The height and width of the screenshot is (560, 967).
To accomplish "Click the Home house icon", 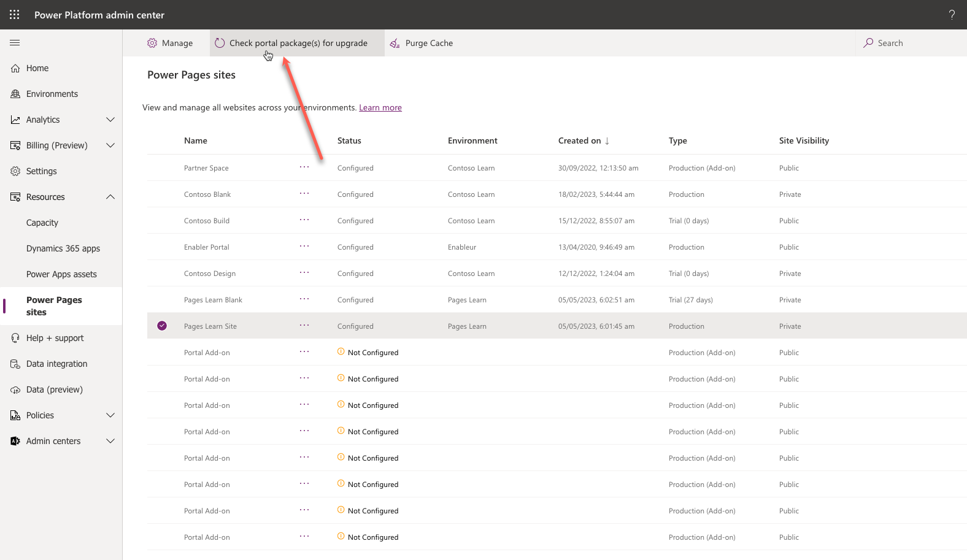I will 15,68.
